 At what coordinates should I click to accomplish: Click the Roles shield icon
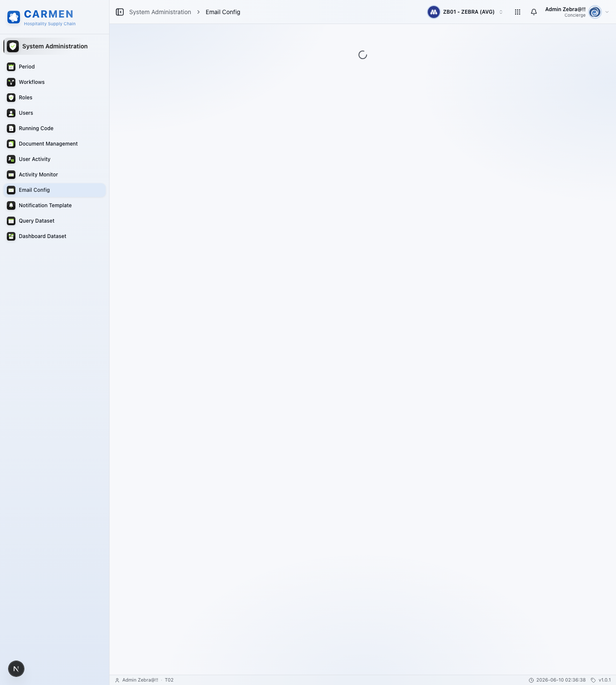[x=11, y=98]
